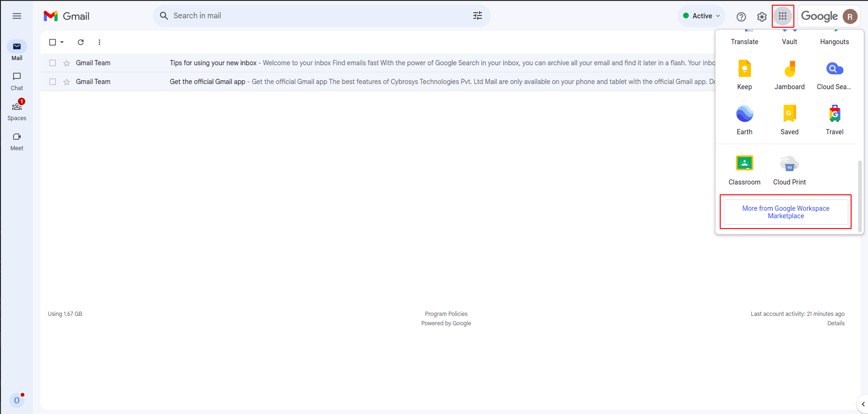
Task: Open More from Google Workspace Marketplace
Action: point(786,212)
